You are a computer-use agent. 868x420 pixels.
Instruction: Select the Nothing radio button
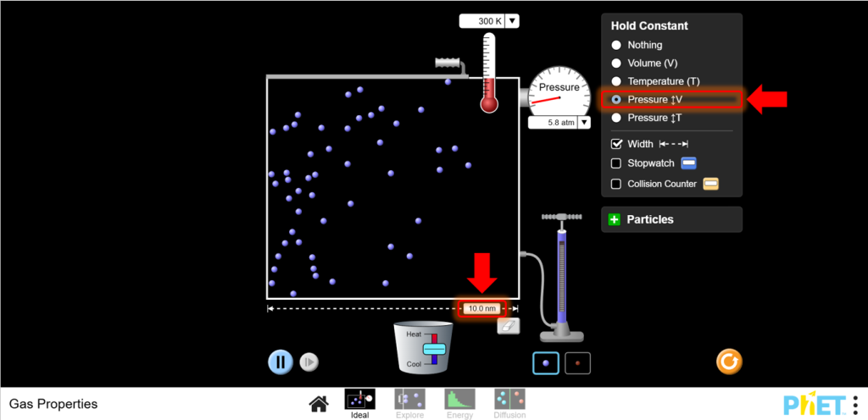coord(616,45)
